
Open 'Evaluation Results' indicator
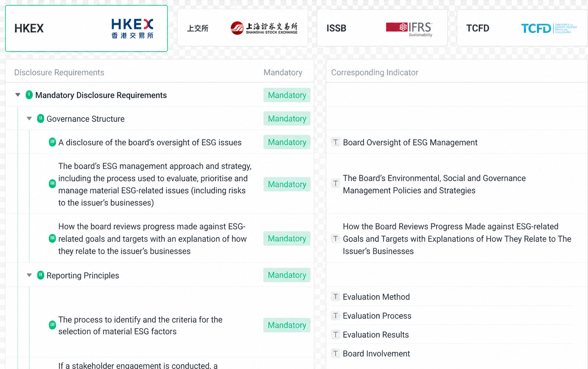(x=376, y=335)
